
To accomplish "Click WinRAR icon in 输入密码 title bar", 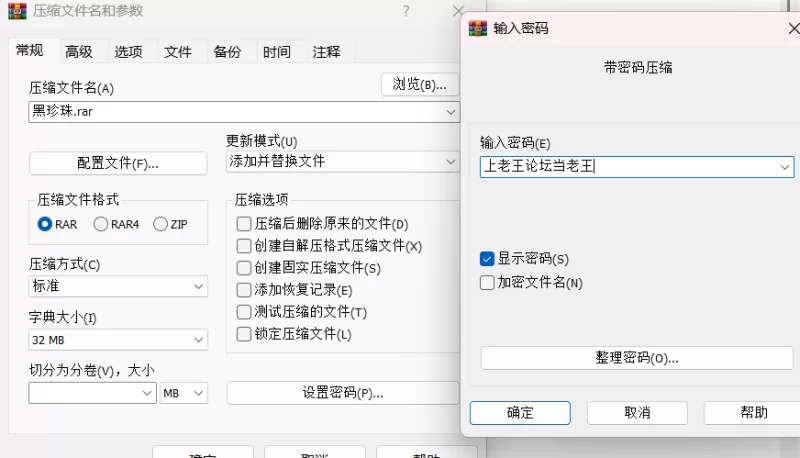I will click(x=478, y=29).
